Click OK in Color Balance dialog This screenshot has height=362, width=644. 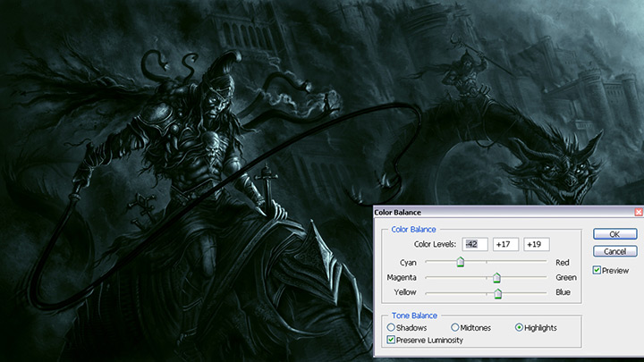[614, 234]
